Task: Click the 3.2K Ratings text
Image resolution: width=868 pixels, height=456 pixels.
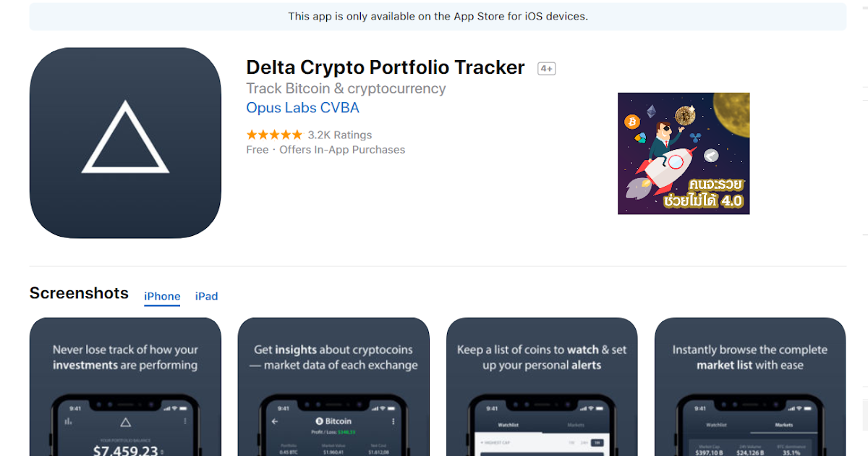Action: (340, 135)
